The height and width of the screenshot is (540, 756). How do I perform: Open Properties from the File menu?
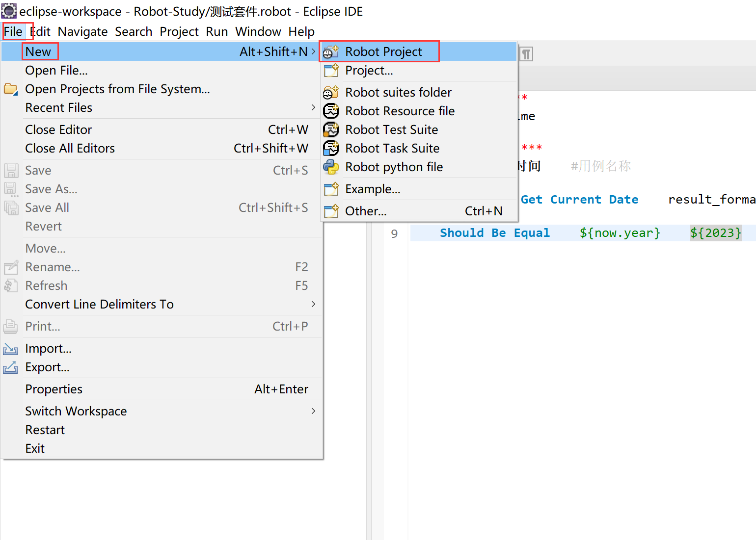coord(161,389)
